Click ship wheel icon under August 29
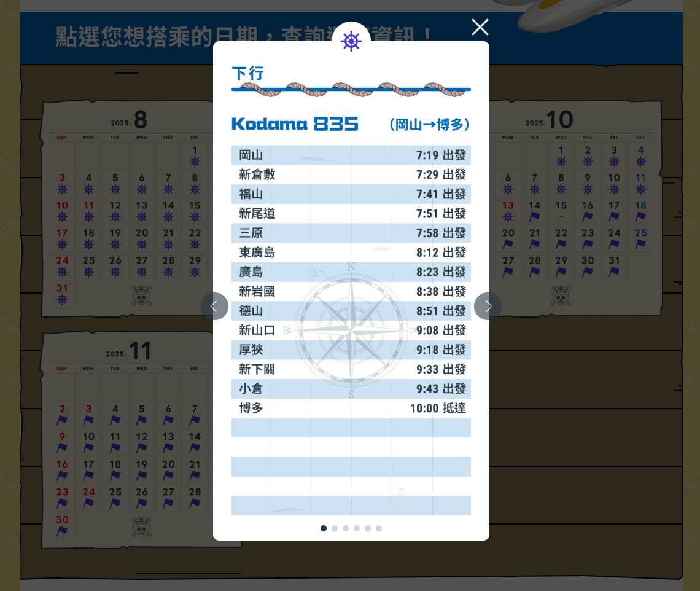This screenshot has height=591, width=700. 195,272
